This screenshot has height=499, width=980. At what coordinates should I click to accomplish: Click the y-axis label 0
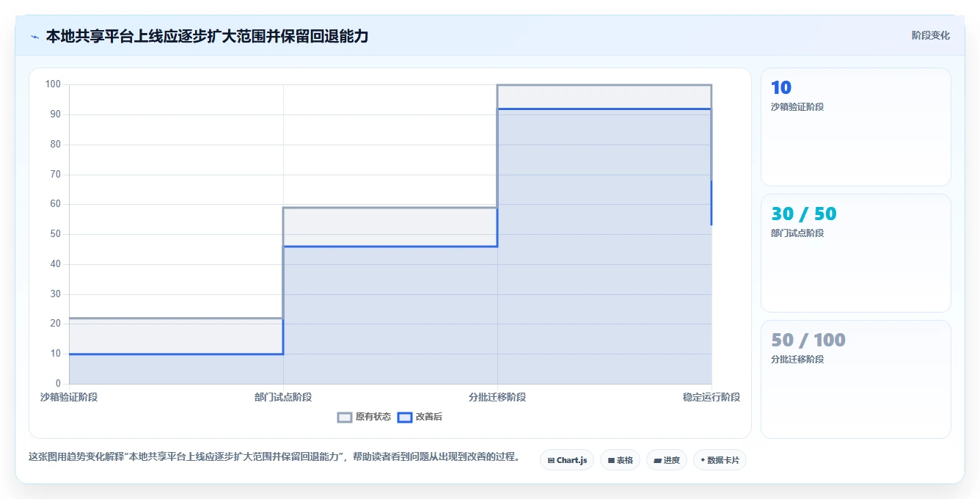coord(58,384)
